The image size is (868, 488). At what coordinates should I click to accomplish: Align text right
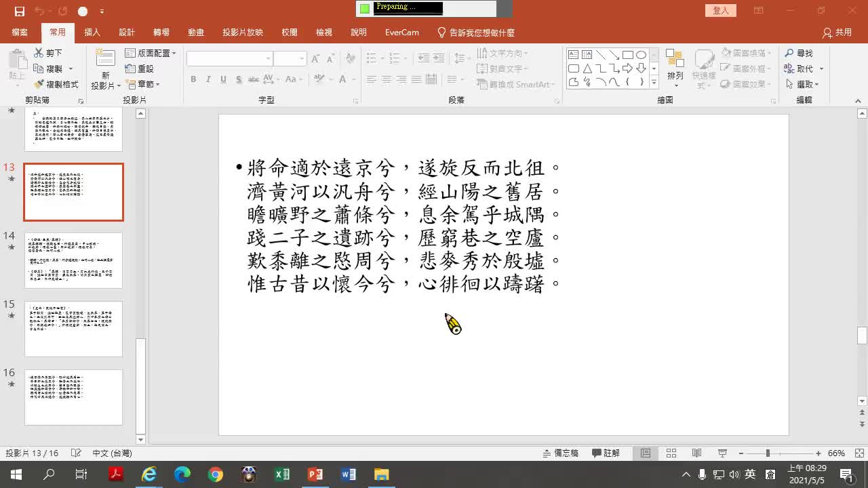pos(401,79)
